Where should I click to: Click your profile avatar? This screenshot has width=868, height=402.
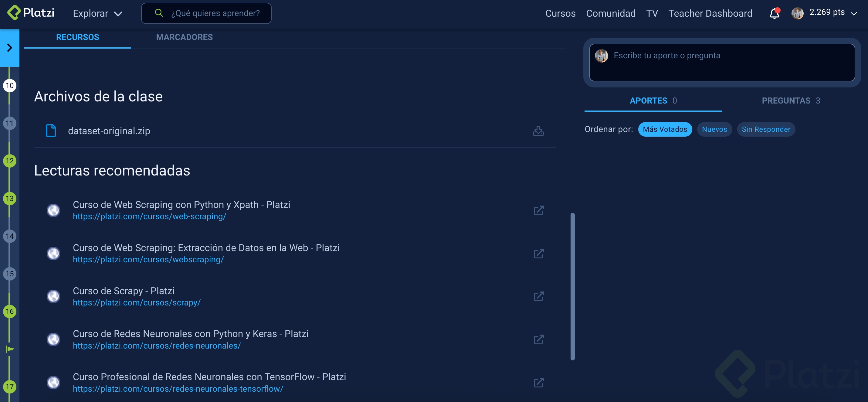[x=798, y=13]
